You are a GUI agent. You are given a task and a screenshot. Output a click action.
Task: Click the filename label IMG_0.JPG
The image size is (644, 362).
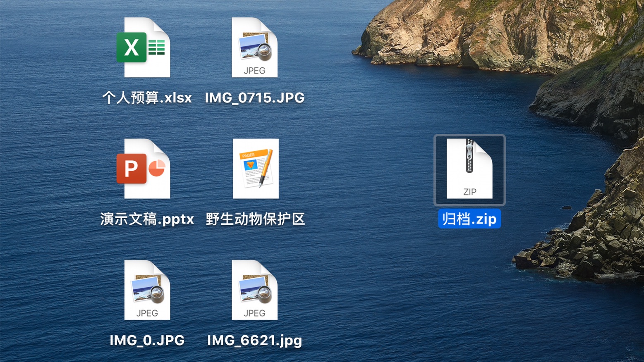(x=147, y=340)
